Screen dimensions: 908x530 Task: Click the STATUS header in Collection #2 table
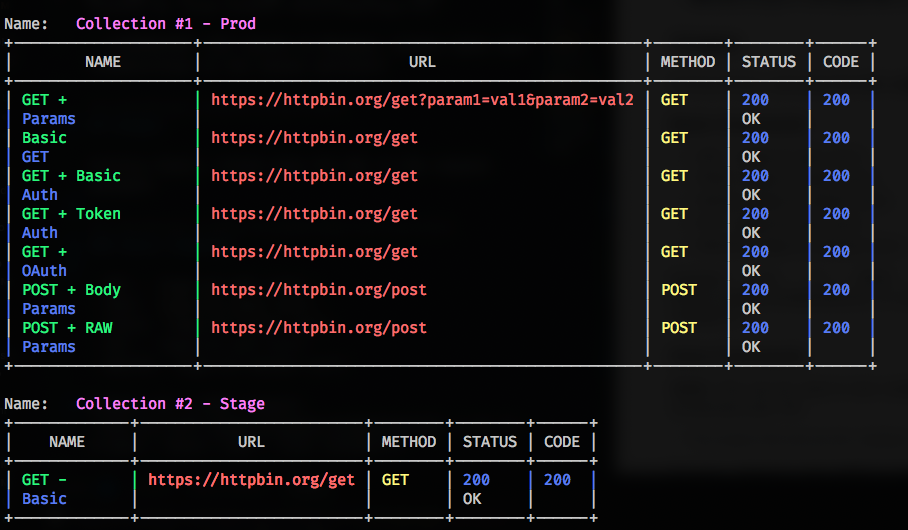490,442
